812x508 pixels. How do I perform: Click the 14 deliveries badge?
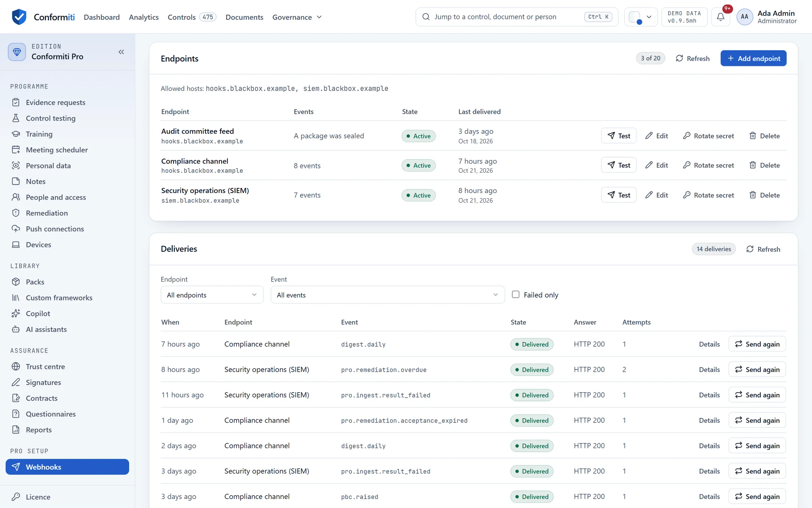click(x=714, y=249)
